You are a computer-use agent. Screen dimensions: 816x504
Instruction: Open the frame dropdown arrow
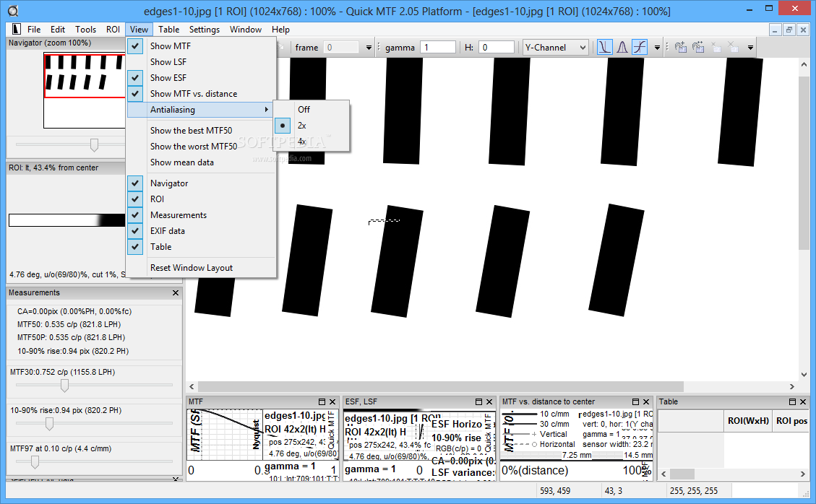tap(369, 48)
